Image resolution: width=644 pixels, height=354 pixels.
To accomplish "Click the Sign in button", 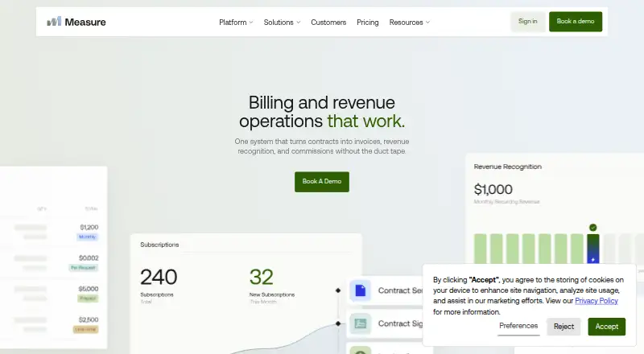I will pos(528,22).
